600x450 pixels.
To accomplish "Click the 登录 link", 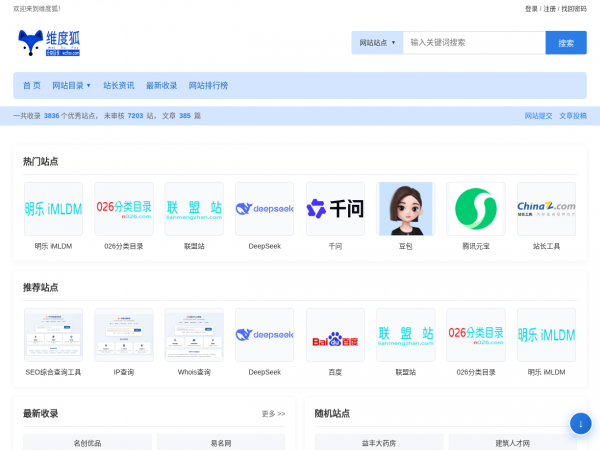I will (x=531, y=9).
